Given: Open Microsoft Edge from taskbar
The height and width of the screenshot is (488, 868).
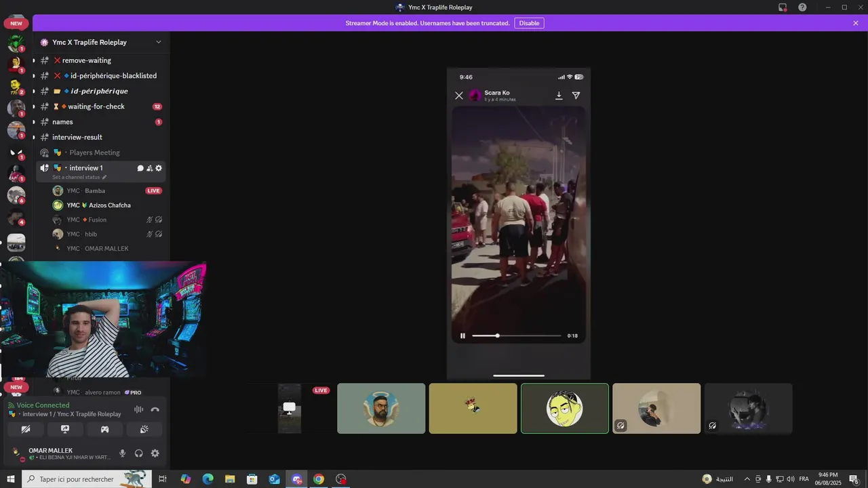Looking at the screenshot, I should pos(208,479).
